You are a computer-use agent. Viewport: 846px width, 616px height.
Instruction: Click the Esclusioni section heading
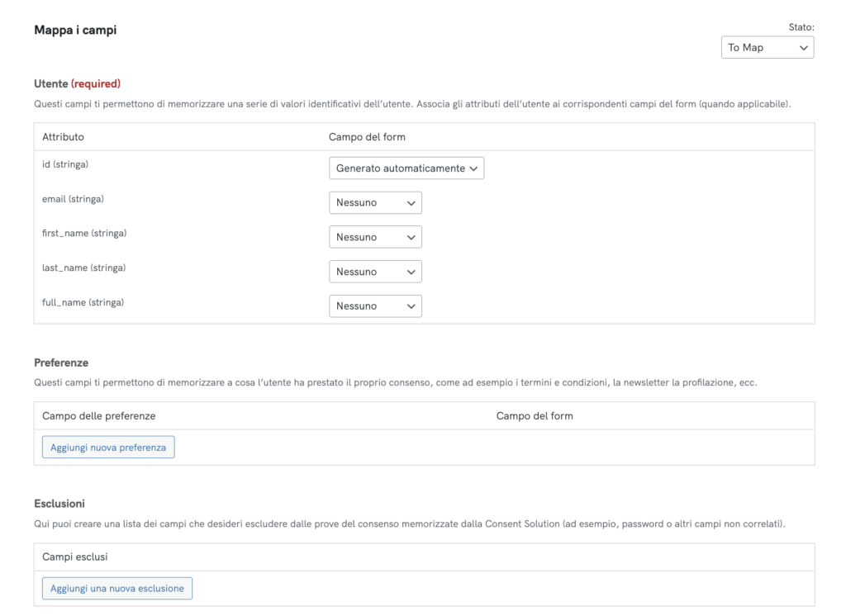click(59, 503)
